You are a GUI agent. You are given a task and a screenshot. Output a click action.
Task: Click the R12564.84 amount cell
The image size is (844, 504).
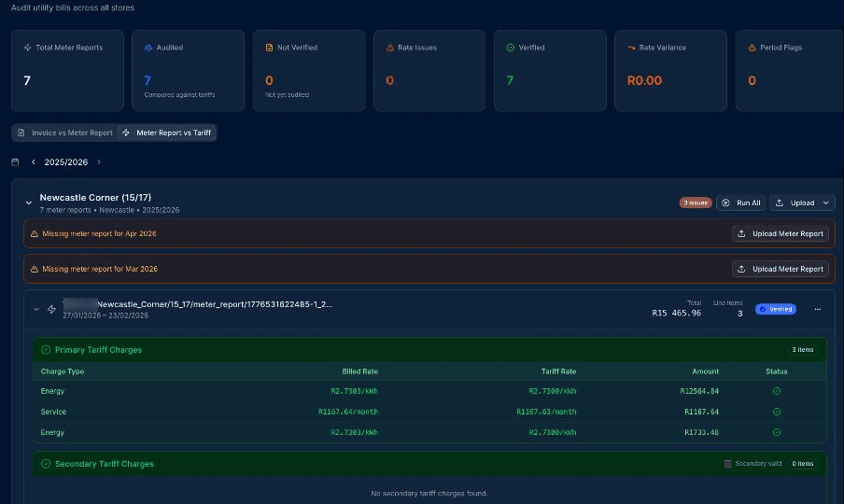(699, 391)
